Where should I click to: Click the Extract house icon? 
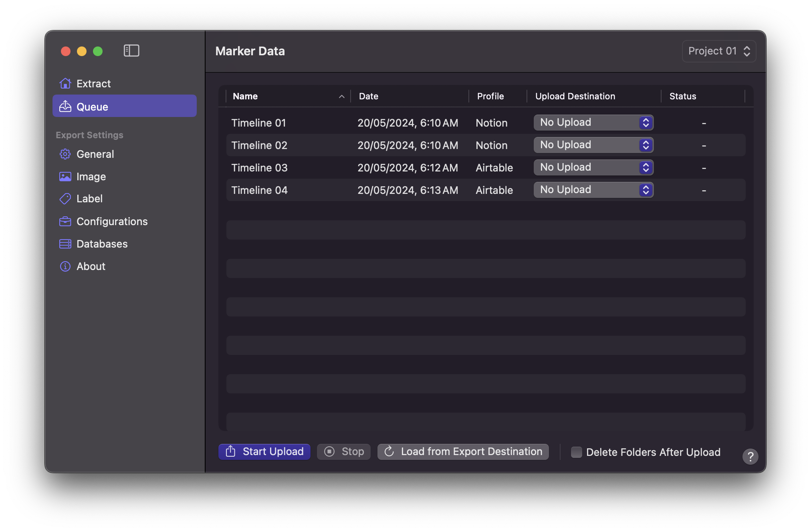pyautogui.click(x=65, y=83)
